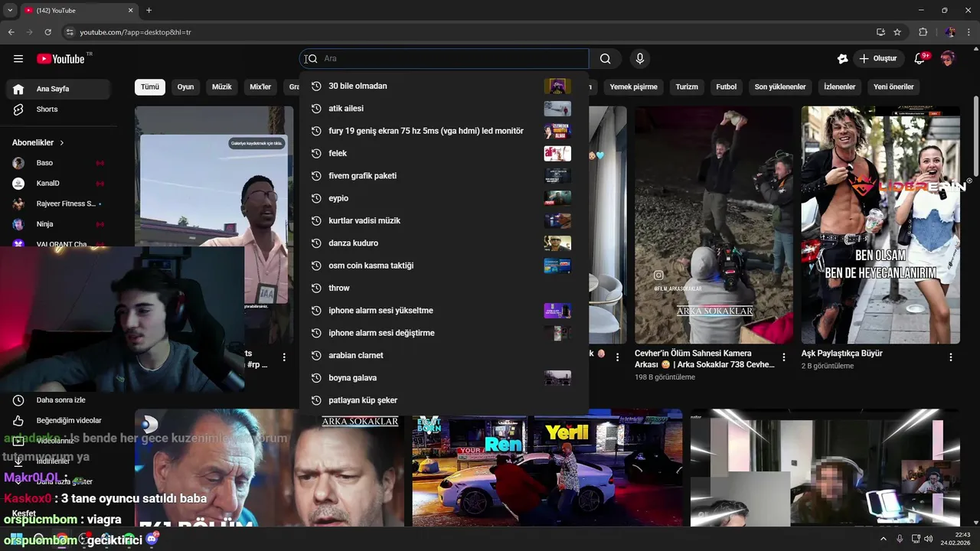Viewport: 980px width, 551px height.
Task: Open the notifications bell
Action: click(x=920, y=59)
